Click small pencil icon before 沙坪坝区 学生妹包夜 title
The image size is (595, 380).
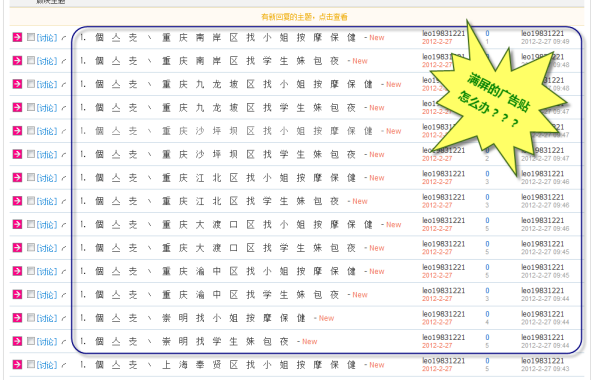point(63,155)
